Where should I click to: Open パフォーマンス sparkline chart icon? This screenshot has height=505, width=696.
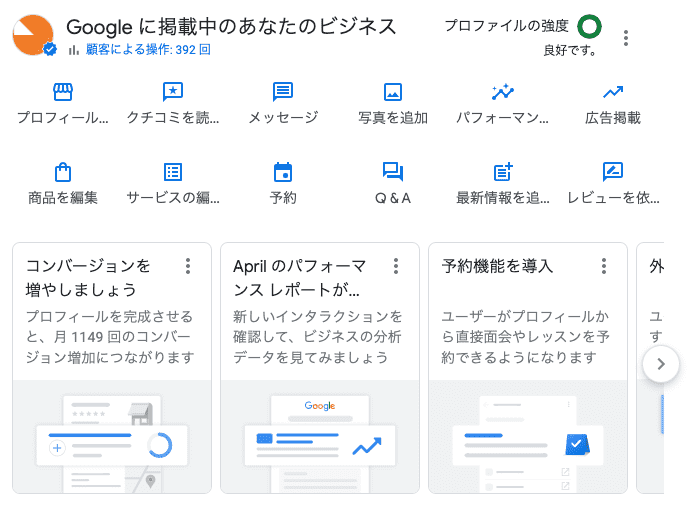click(503, 93)
